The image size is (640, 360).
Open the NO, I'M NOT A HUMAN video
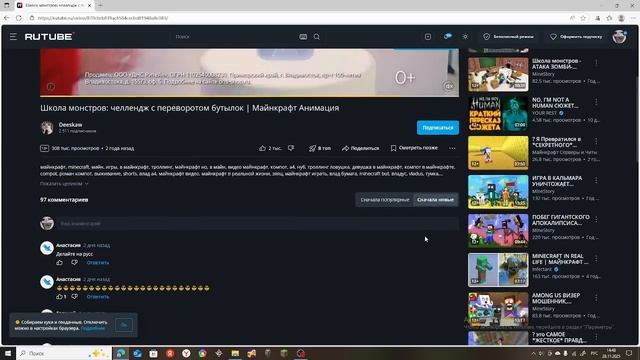tap(498, 113)
